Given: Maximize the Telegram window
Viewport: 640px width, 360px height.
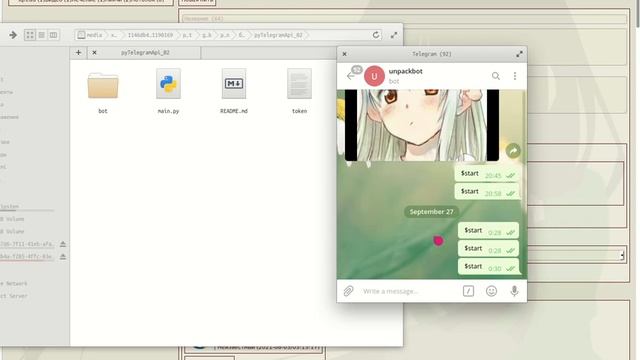Looking at the screenshot, I should [x=519, y=54].
